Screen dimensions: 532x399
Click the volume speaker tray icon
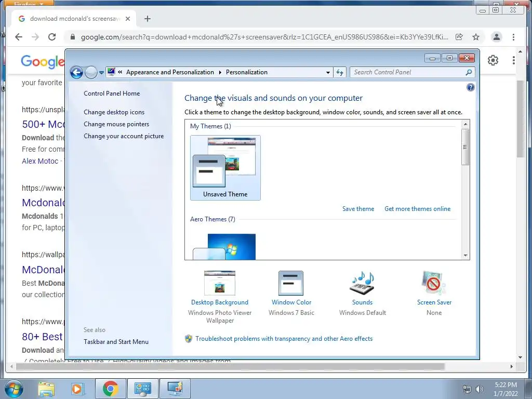click(479, 389)
